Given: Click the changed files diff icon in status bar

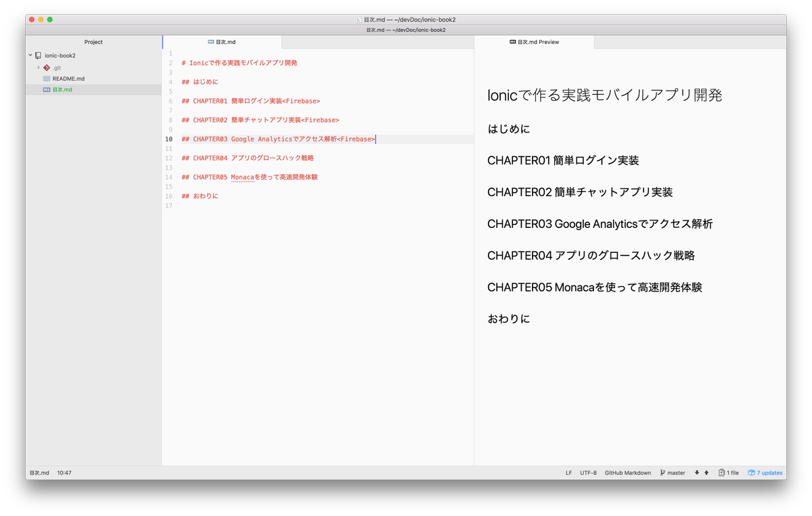Looking at the screenshot, I should coord(722,473).
